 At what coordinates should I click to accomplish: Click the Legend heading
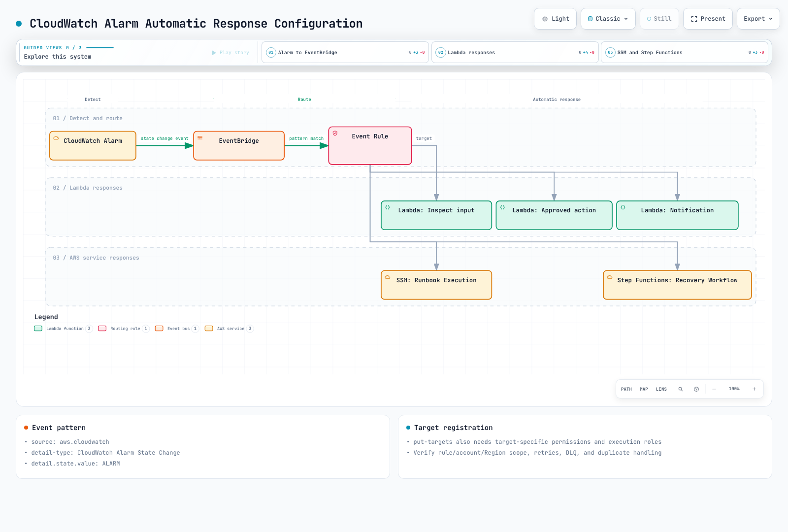point(46,317)
